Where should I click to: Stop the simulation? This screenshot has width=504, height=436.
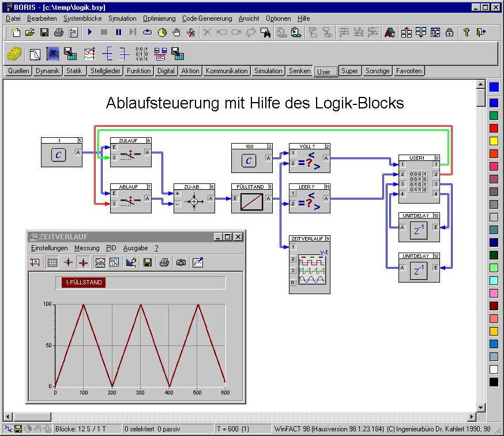pyautogui.click(x=104, y=32)
